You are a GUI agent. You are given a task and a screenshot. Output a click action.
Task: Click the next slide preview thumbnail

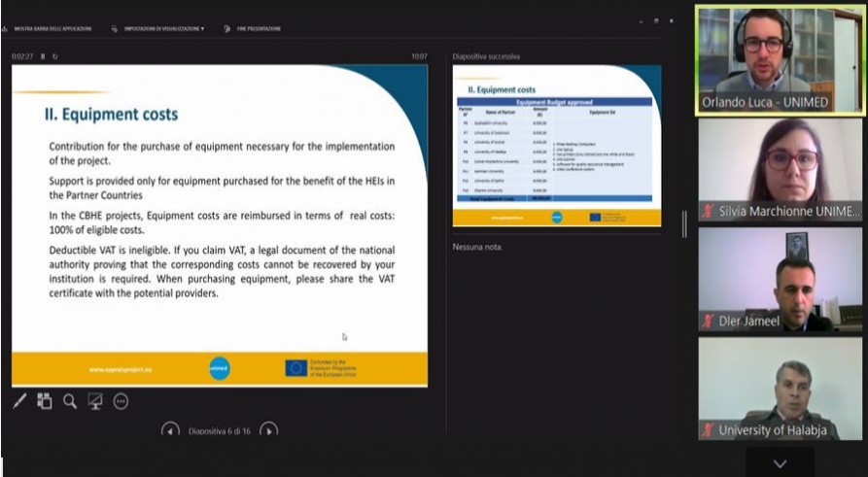pyautogui.click(x=557, y=146)
